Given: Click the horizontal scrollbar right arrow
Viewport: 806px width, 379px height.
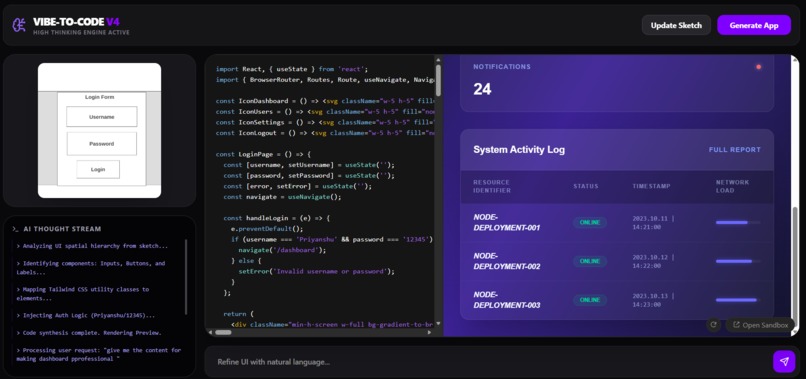Looking at the screenshot, I should (x=430, y=332).
